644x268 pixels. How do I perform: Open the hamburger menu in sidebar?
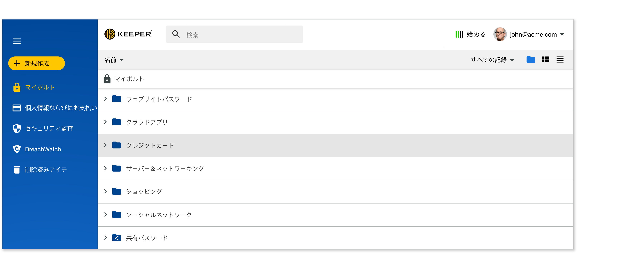point(17,41)
